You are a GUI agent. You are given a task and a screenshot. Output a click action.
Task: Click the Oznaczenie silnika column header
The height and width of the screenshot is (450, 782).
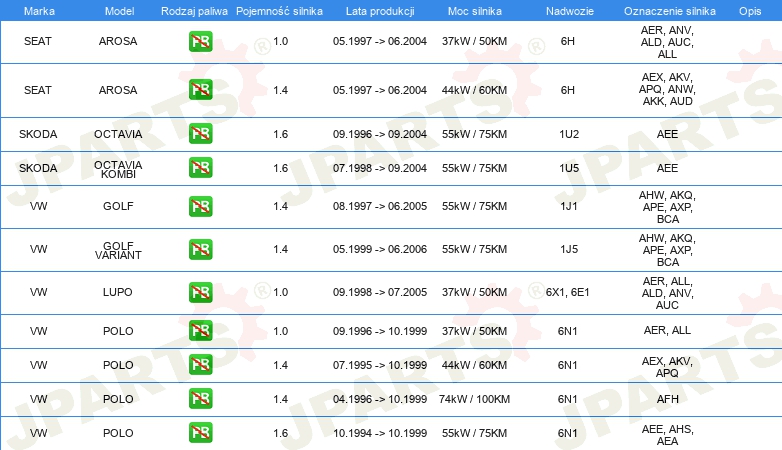pyautogui.click(x=670, y=11)
